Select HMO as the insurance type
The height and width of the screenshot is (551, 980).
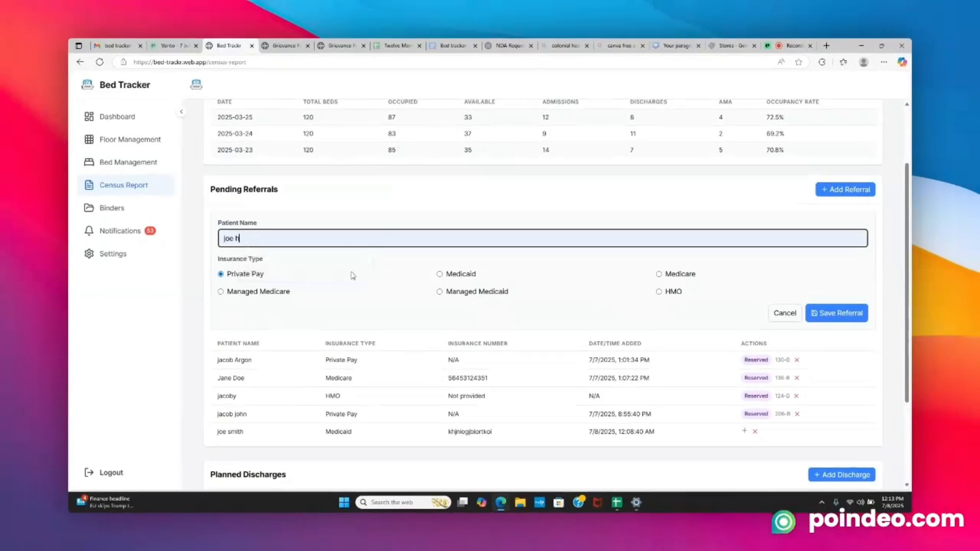pyautogui.click(x=659, y=291)
